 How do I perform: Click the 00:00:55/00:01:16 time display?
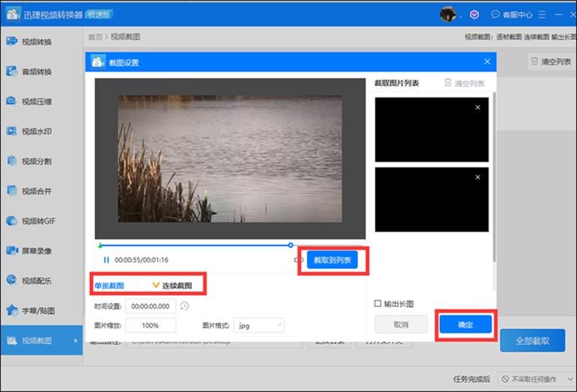click(142, 260)
